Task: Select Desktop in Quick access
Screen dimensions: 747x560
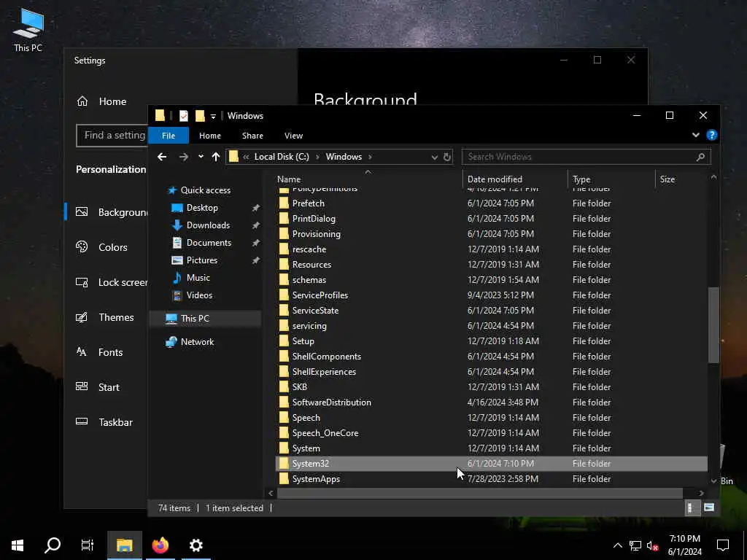Action: point(202,208)
